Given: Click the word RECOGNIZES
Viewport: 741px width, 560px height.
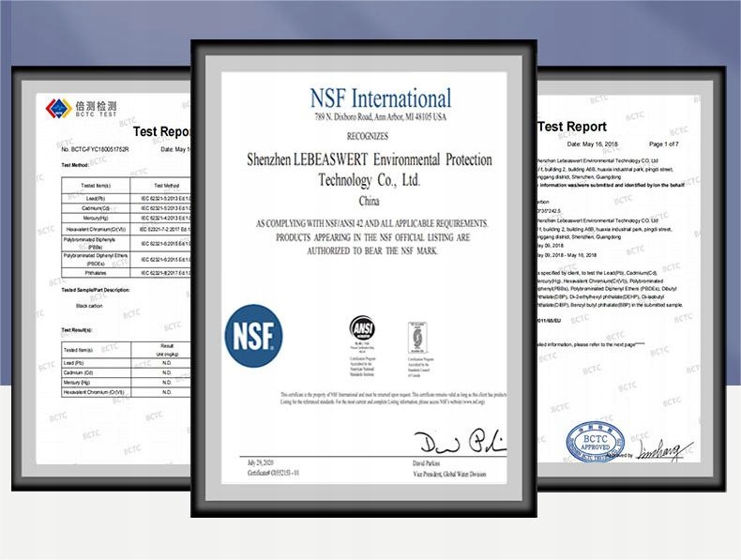Looking at the screenshot, I should [368, 136].
